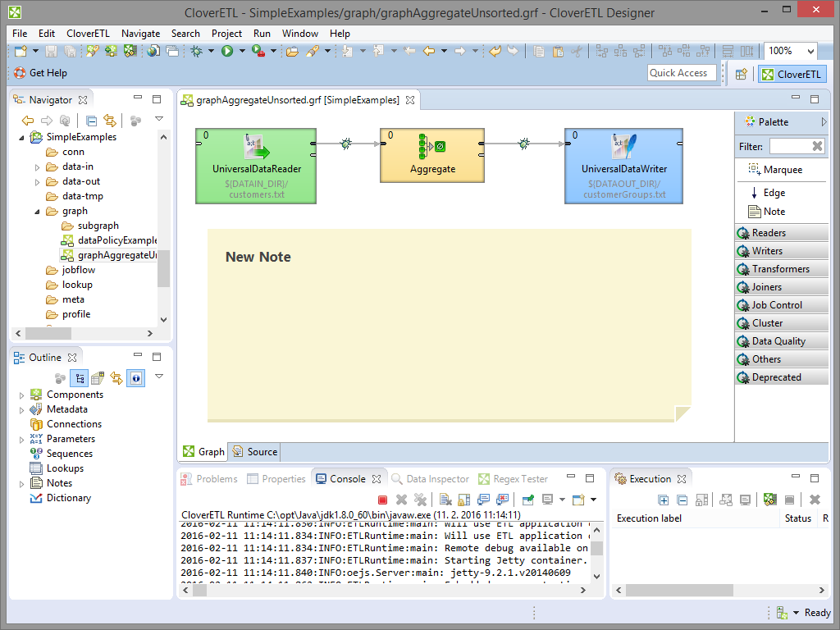Toggle the blue info button in Outline toolbar
Image resolution: width=840 pixels, height=630 pixels.
pyautogui.click(x=135, y=378)
